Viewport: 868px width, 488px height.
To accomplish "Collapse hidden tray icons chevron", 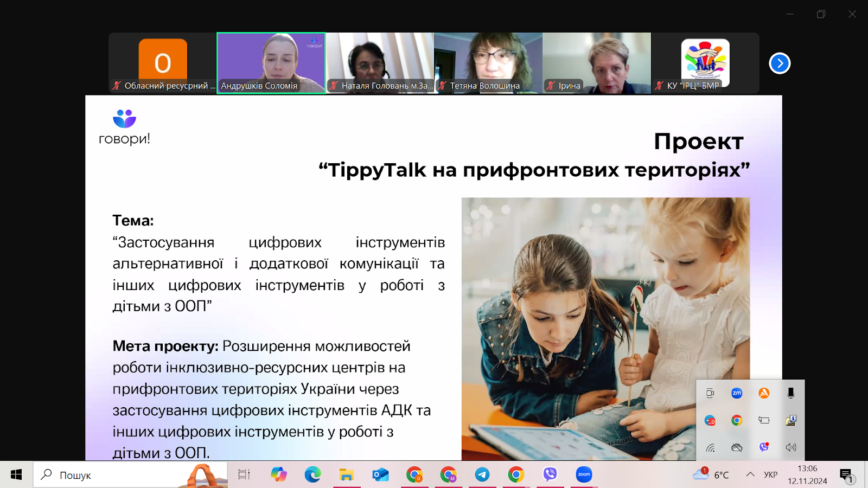I will tap(750, 474).
